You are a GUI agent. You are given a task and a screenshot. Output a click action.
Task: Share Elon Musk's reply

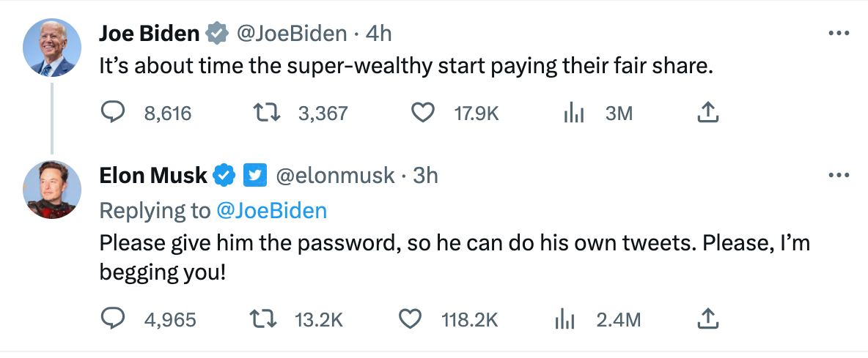[x=706, y=319]
